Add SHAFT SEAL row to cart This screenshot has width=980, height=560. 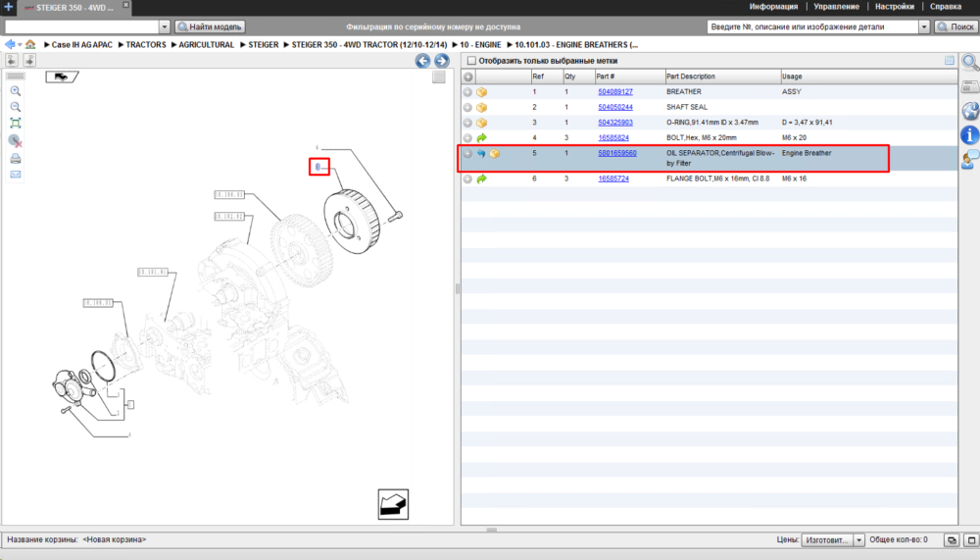point(467,108)
